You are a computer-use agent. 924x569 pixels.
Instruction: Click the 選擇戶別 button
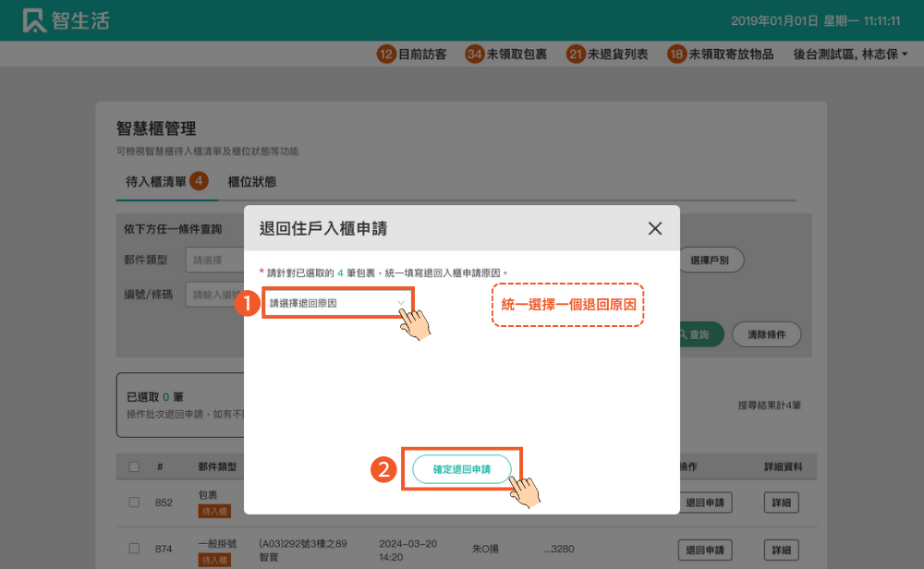pos(710,260)
